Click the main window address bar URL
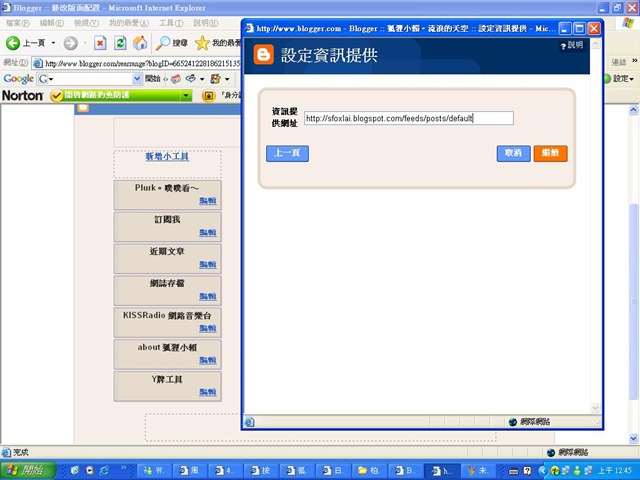Viewport: 640px width, 480px height. (142, 63)
